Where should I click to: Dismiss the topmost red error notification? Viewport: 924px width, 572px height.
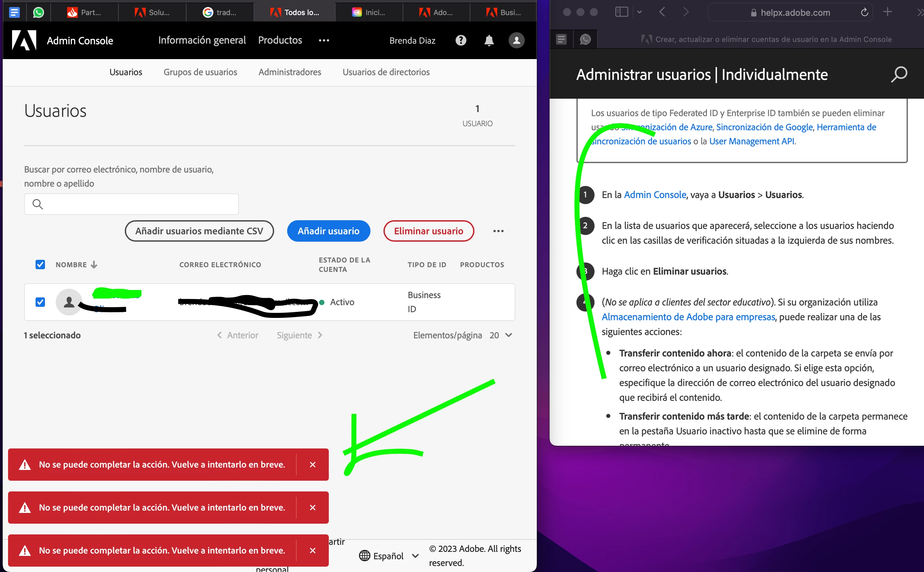point(312,465)
